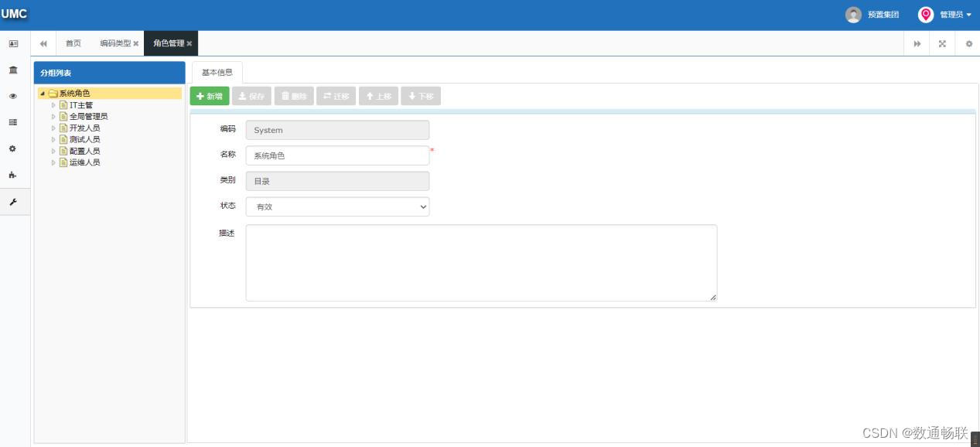Viewport: 980px width, 447px height.
Task: Click the document icon beside IT主管
Action: pyautogui.click(x=63, y=105)
